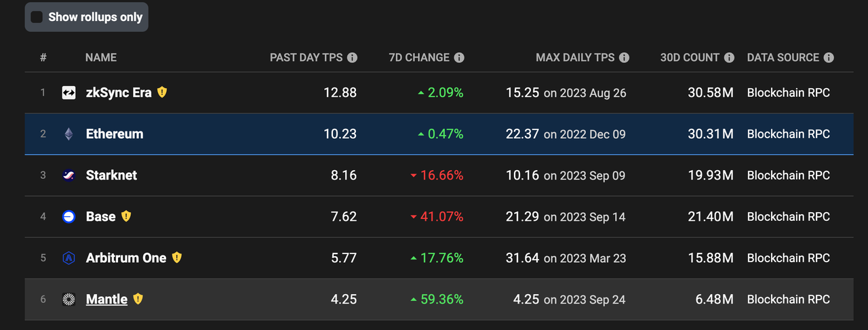Click the info icon beside 30D COUNT

click(729, 58)
